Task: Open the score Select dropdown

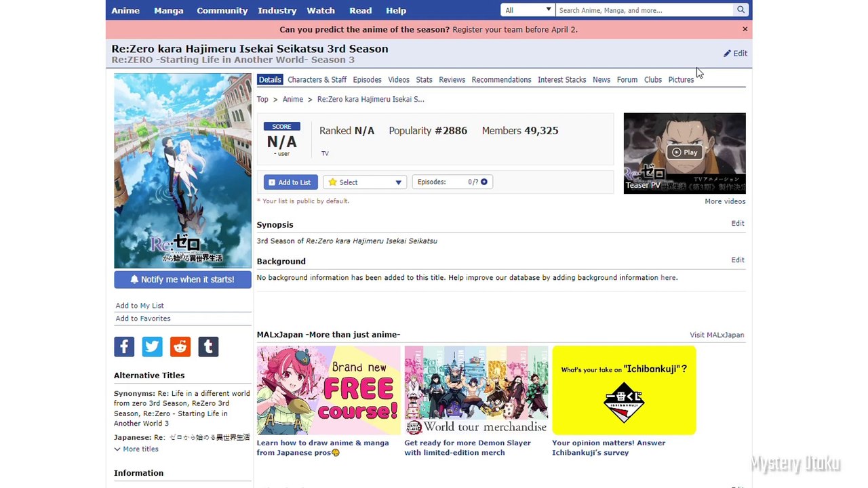Action: pyautogui.click(x=365, y=182)
